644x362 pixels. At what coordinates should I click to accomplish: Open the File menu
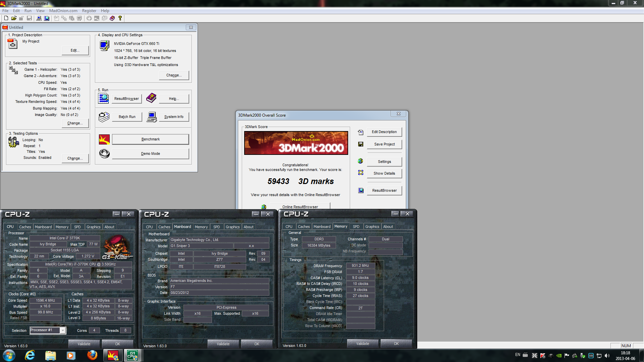[x=5, y=11]
